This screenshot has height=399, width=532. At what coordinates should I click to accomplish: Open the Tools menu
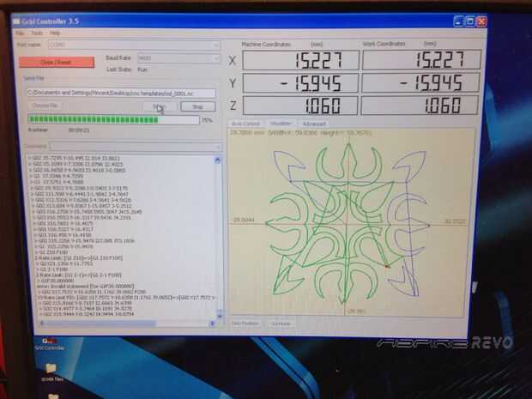37,33
